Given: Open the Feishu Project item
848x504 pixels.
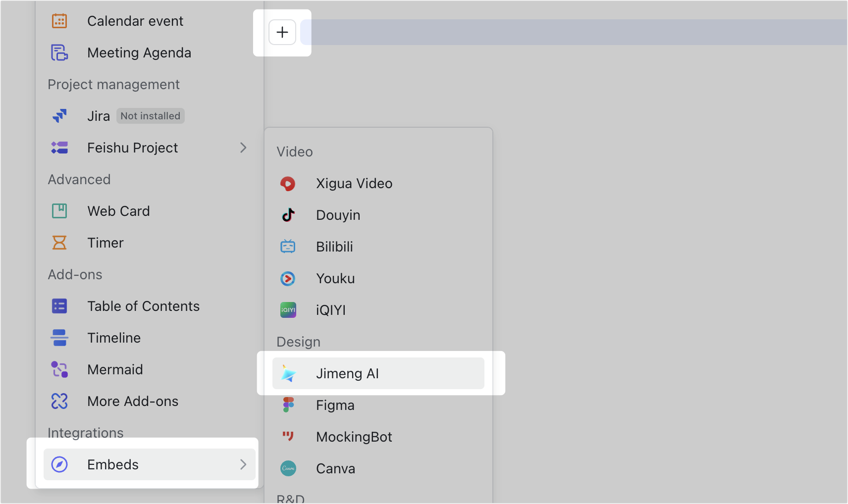Looking at the screenshot, I should pos(150,148).
